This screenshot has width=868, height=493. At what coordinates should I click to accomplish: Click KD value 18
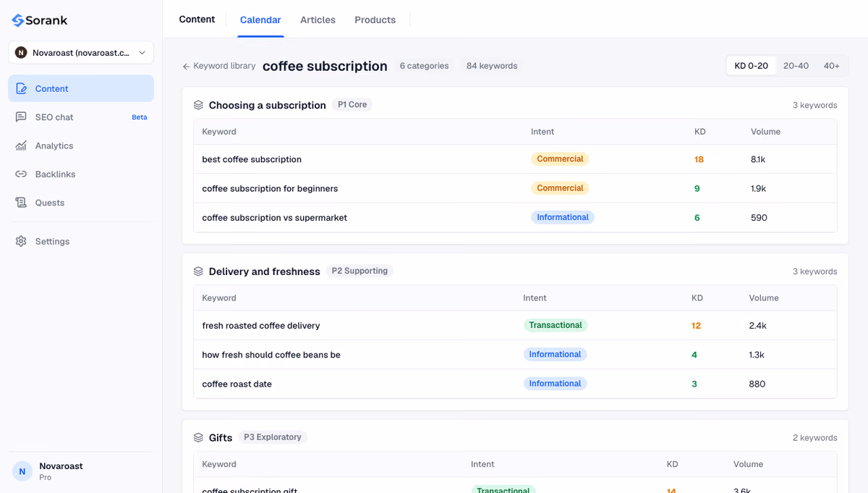click(699, 159)
